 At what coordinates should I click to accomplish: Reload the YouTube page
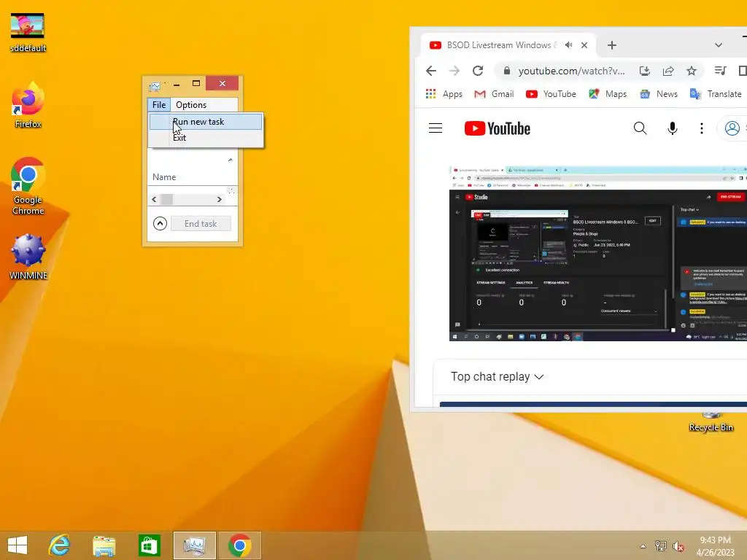point(478,71)
